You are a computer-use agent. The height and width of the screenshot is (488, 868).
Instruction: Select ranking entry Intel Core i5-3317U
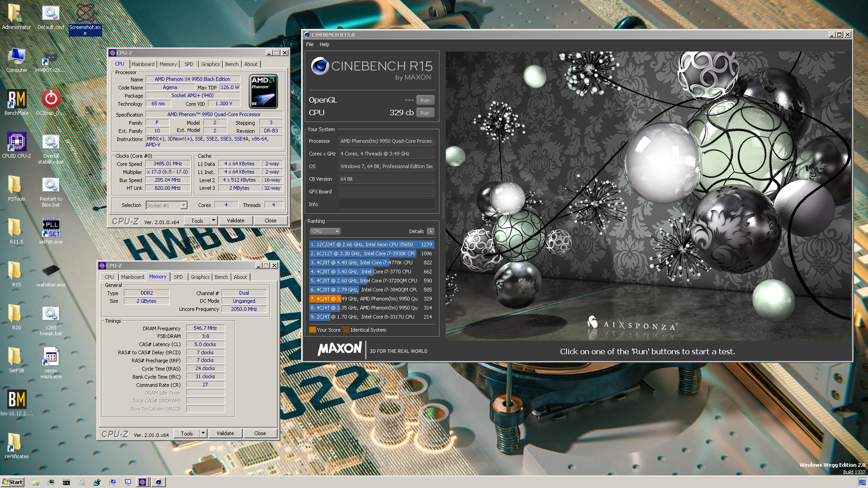pyautogui.click(x=371, y=317)
